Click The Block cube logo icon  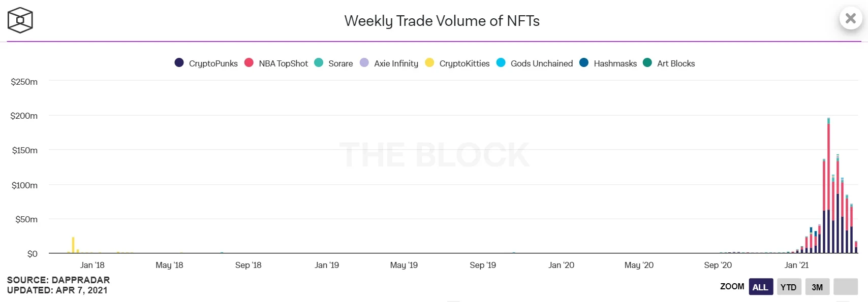20,20
